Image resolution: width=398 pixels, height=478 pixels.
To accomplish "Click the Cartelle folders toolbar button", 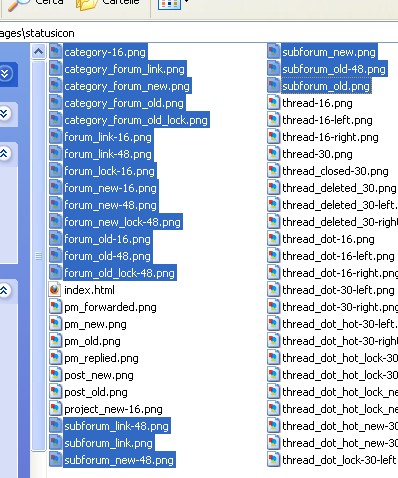I will 107,4.
